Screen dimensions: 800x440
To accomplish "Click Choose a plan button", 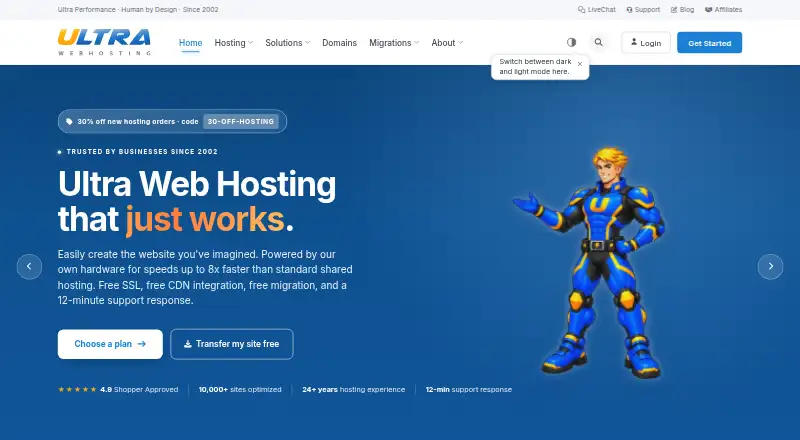I will tap(110, 344).
